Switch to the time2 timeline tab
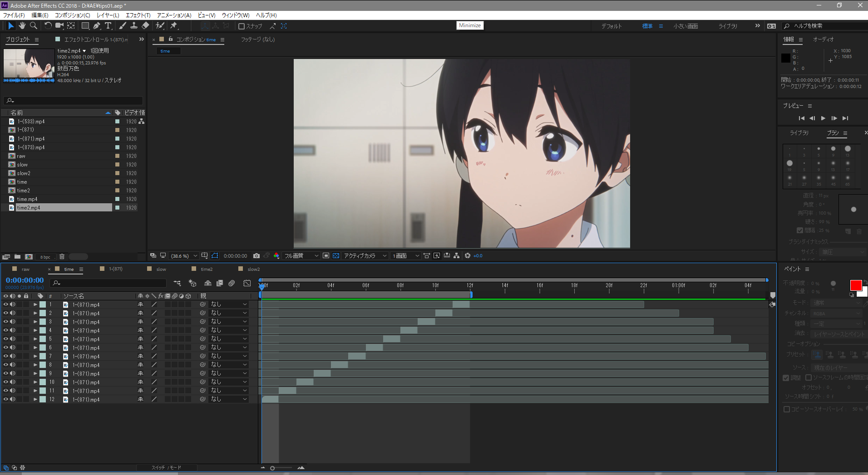This screenshot has height=475, width=868. tap(207, 269)
